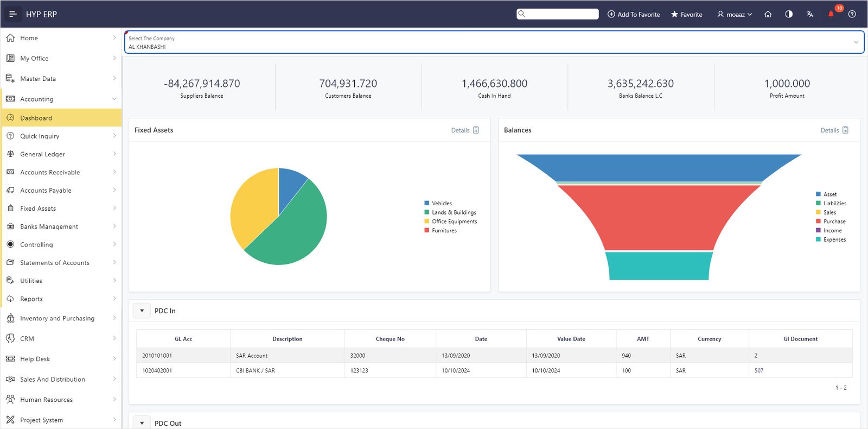Click the Add To Favorite button
The image size is (868, 429).
[634, 14]
